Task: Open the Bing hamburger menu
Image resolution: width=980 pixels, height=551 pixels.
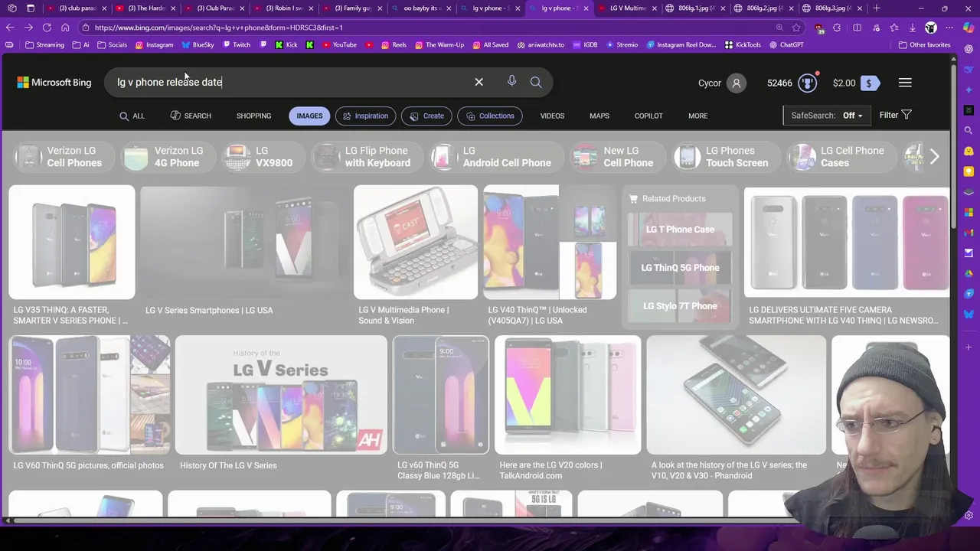Action: (x=905, y=83)
